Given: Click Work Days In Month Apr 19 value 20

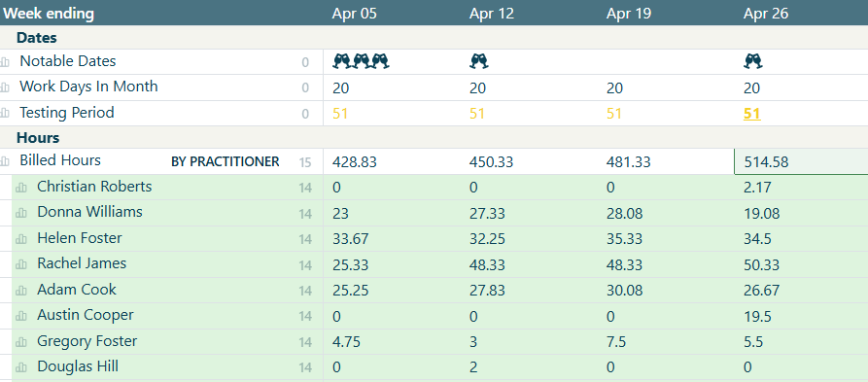Looking at the screenshot, I should pos(614,88).
